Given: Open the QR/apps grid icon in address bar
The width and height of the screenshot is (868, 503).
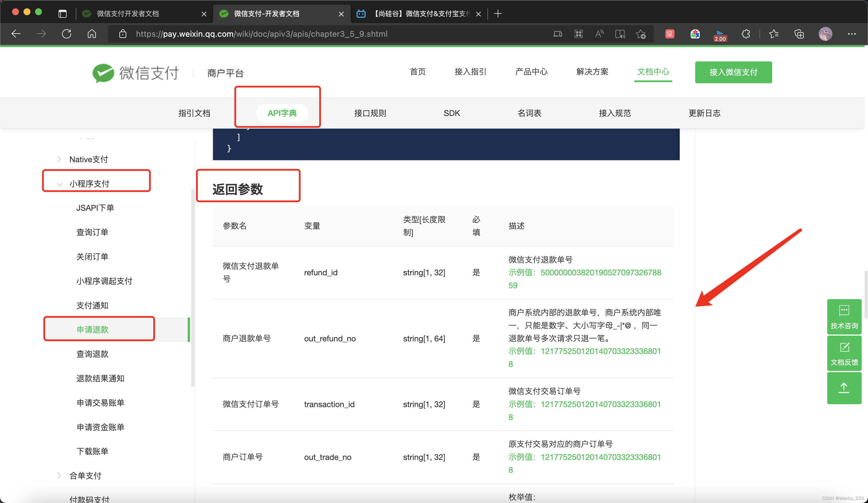Looking at the screenshot, I should coord(579,34).
